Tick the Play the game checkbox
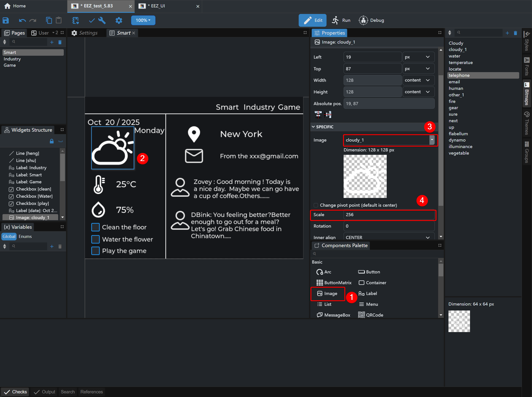Viewport: 532px width, 397px height. pos(95,251)
